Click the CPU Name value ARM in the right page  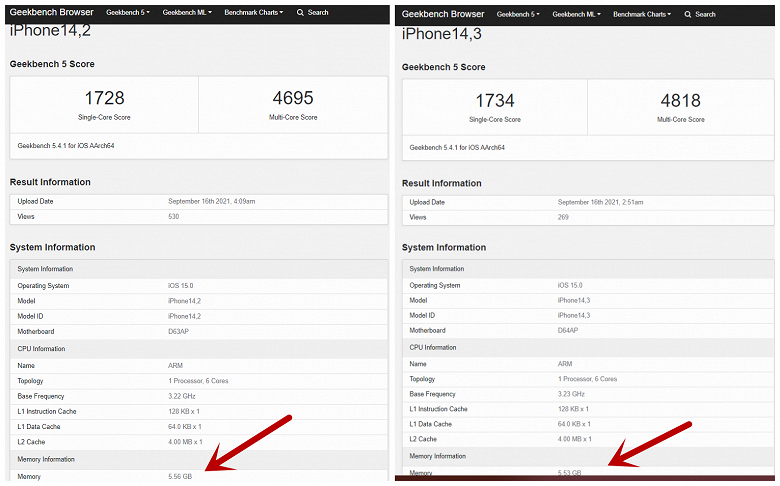[565, 364]
